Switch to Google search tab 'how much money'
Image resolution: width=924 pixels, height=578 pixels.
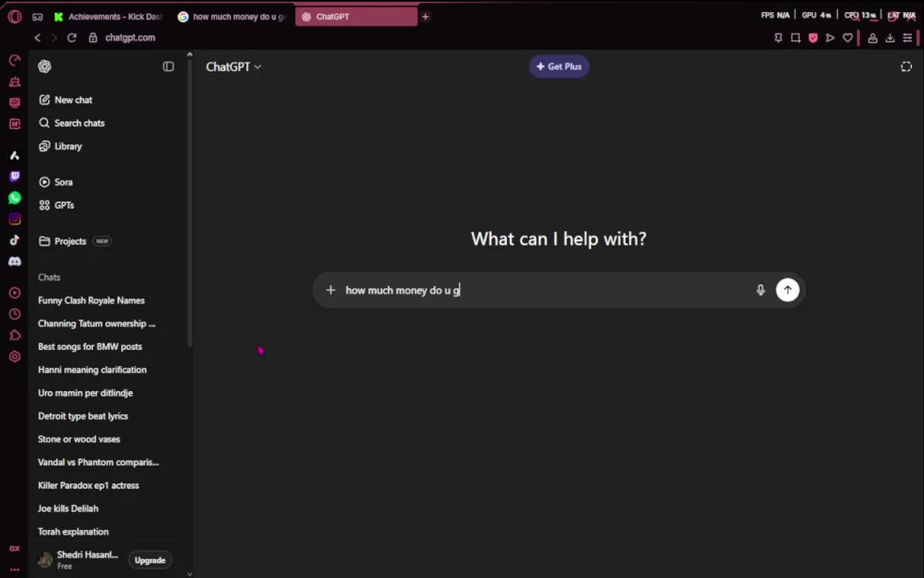pyautogui.click(x=233, y=17)
